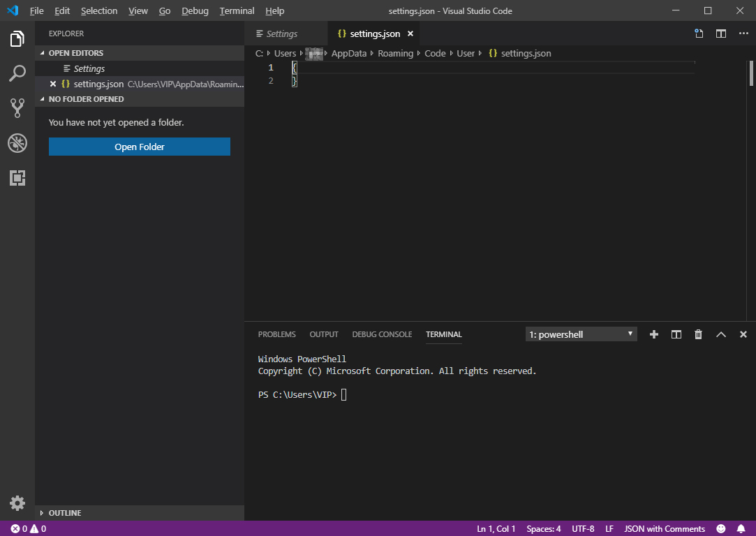The image size is (756, 536).
Task: Open the powershell terminal selector dropdown
Action: (581, 334)
